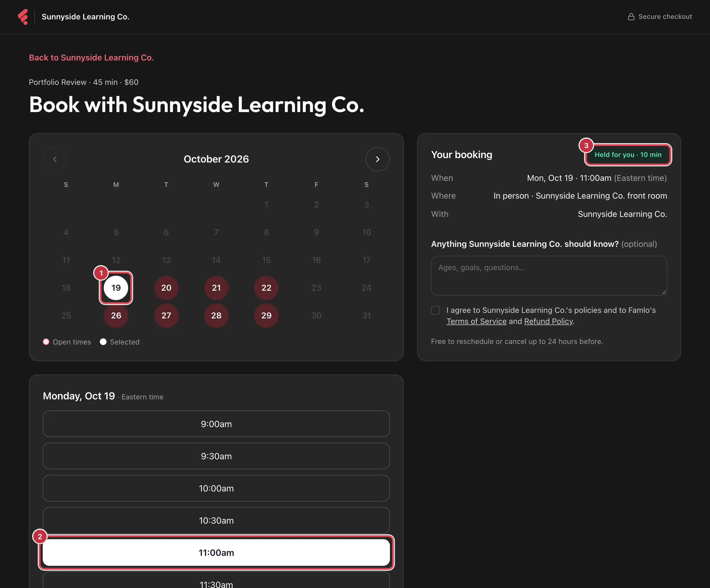Viewport: 710px width, 588px height.
Task: Click the Open times legend dot
Action: (x=46, y=342)
